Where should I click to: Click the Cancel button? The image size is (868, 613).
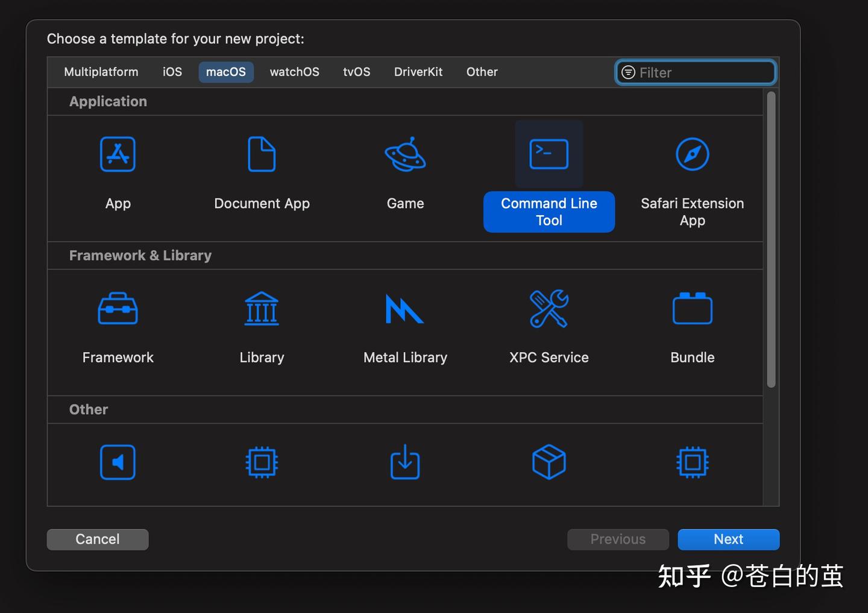pyautogui.click(x=98, y=539)
